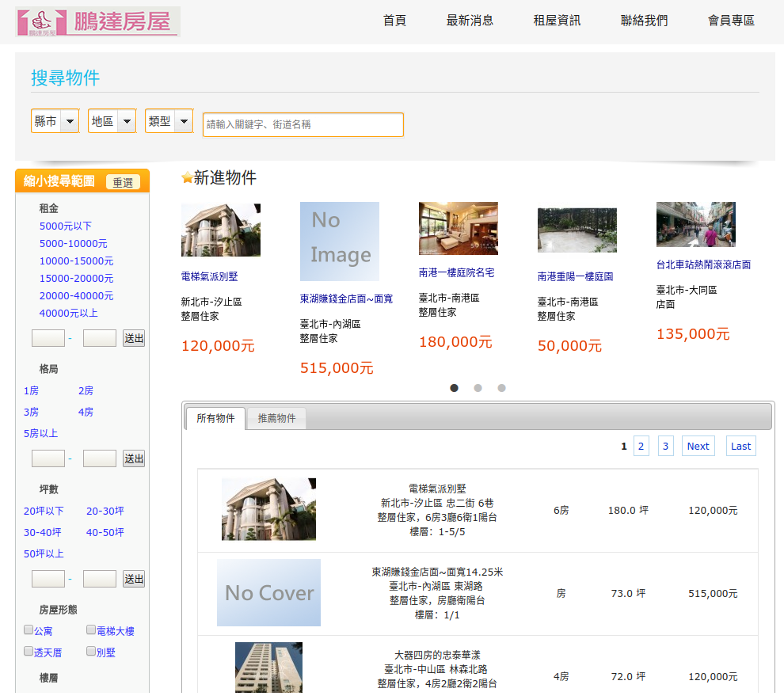Switch to the 推薦物件 tab
Image resolution: width=784 pixels, height=696 pixels.
tap(276, 419)
